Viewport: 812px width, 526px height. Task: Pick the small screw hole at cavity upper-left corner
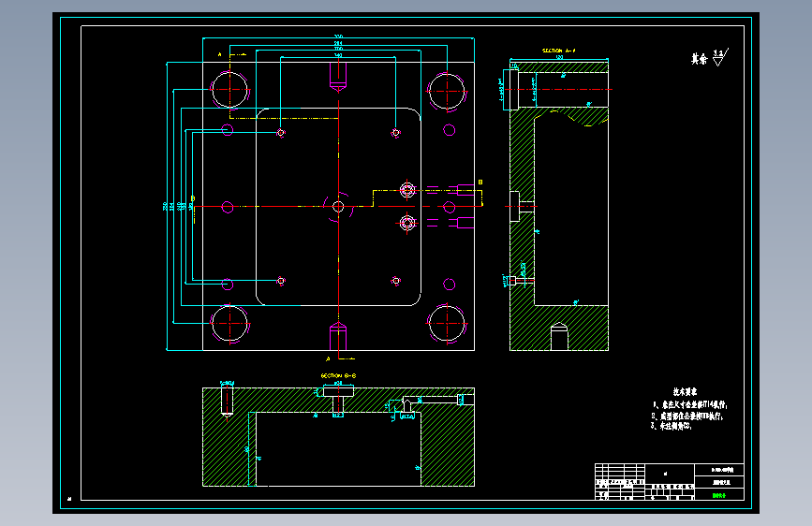point(281,133)
